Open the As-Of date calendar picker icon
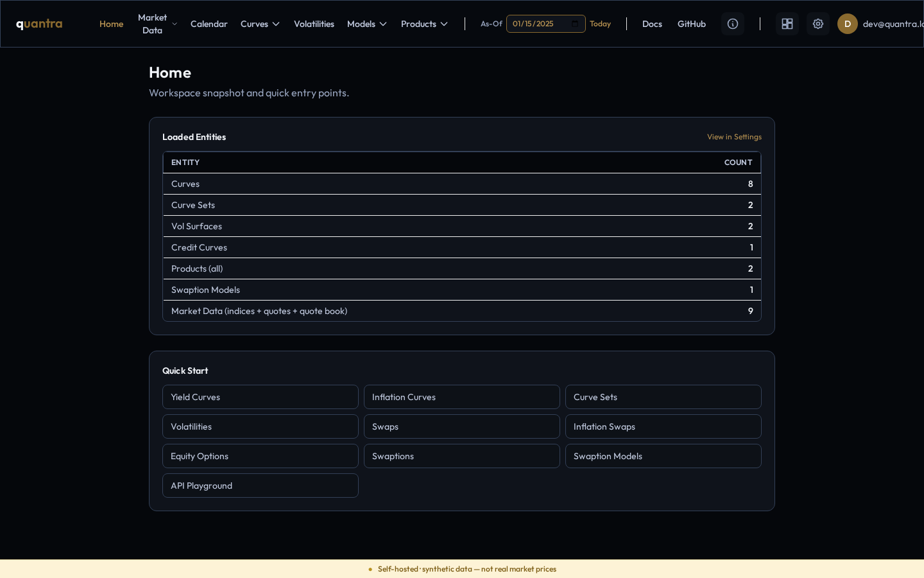This screenshot has width=924, height=578. click(x=575, y=24)
